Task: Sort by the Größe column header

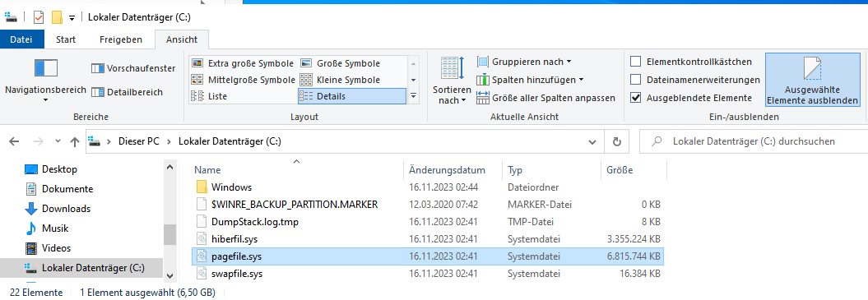Action: 634,170
